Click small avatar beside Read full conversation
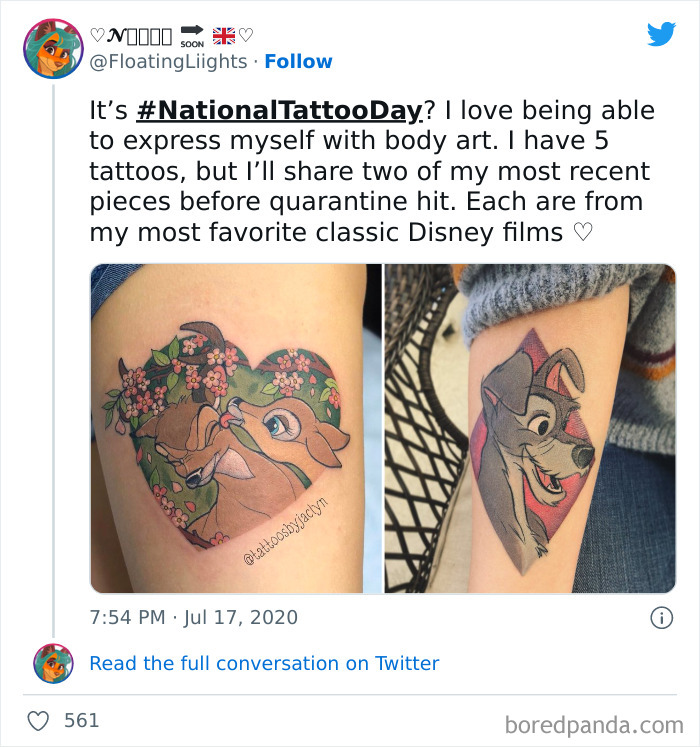The width and height of the screenshot is (700, 747). pyautogui.click(x=53, y=664)
